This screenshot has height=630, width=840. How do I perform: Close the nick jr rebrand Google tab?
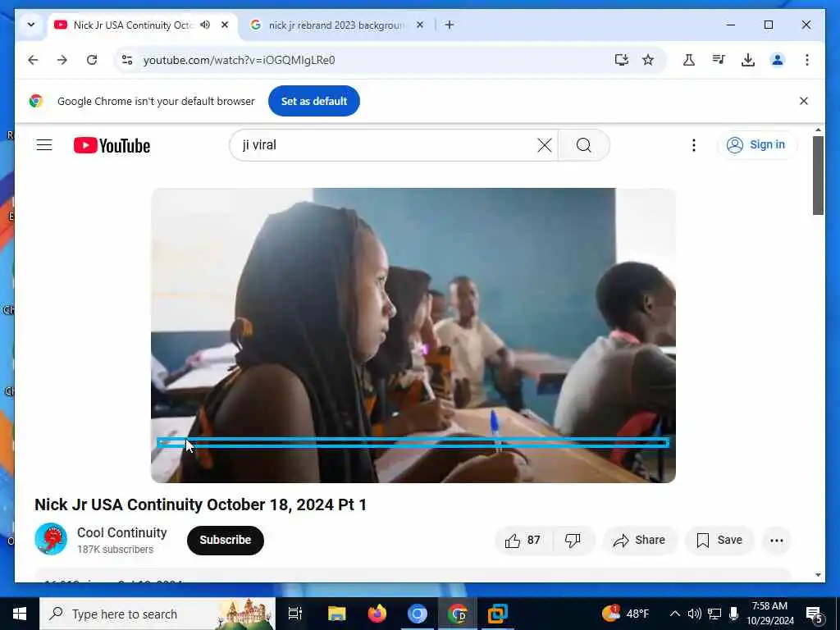[x=420, y=25]
